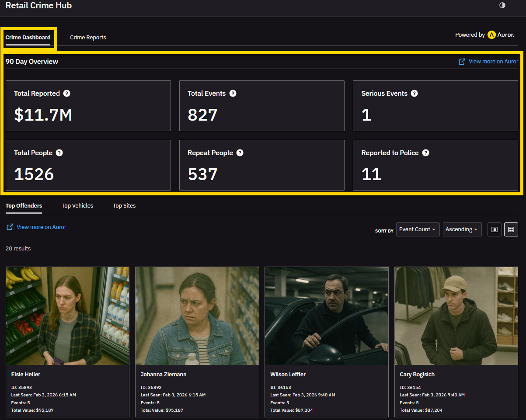Switch to the Top Vehicles tab
The height and width of the screenshot is (420, 526).
point(77,206)
